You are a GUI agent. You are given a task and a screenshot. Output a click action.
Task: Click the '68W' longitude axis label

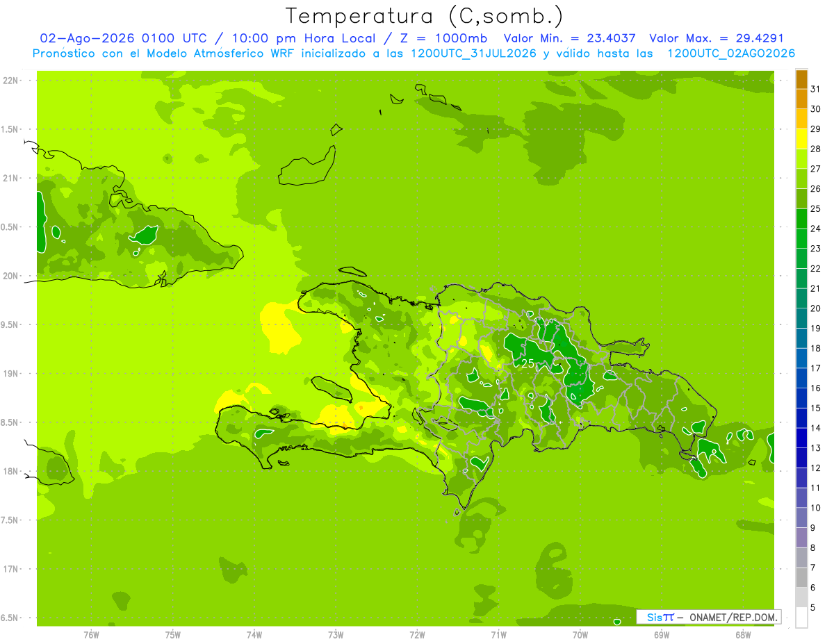point(743,634)
